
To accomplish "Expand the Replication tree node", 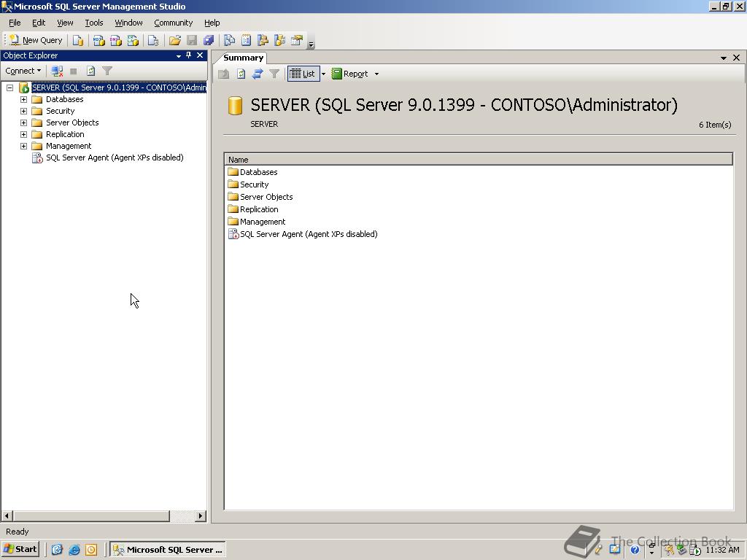I will pyautogui.click(x=23, y=134).
